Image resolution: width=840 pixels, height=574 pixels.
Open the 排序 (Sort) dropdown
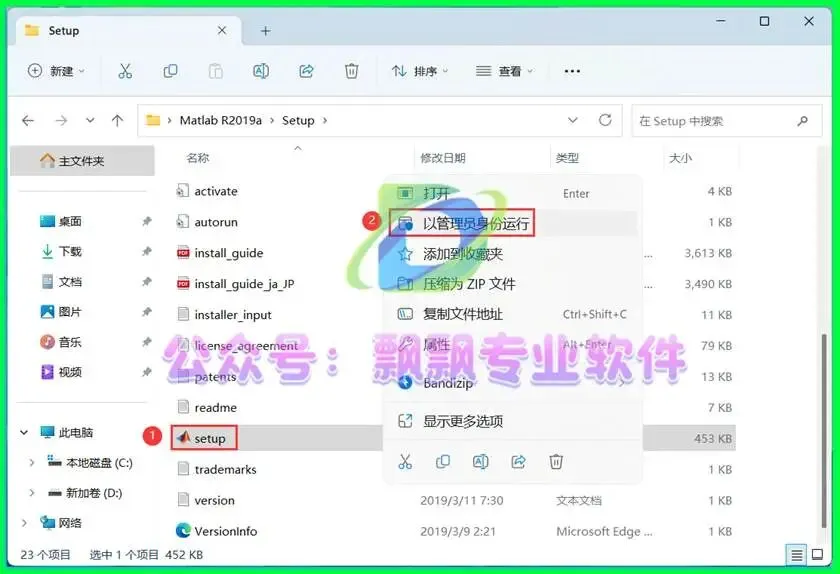[420, 71]
